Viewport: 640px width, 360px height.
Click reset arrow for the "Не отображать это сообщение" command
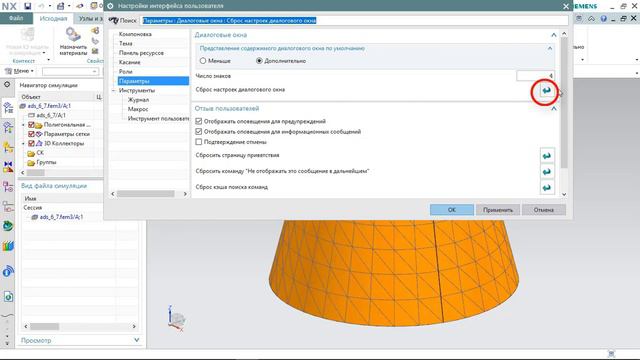[547, 171]
